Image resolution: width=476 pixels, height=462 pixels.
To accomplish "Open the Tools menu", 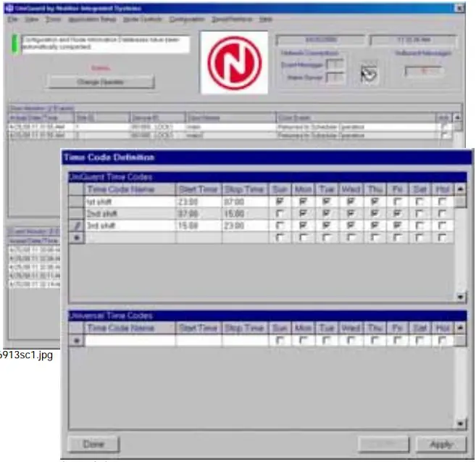I will point(53,20).
